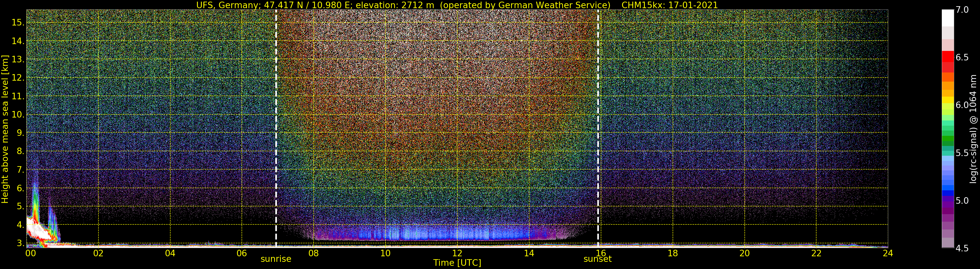This screenshot has width=980, height=269.
Task: Select the '12.' tick on the height axis
Action: click(x=18, y=78)
